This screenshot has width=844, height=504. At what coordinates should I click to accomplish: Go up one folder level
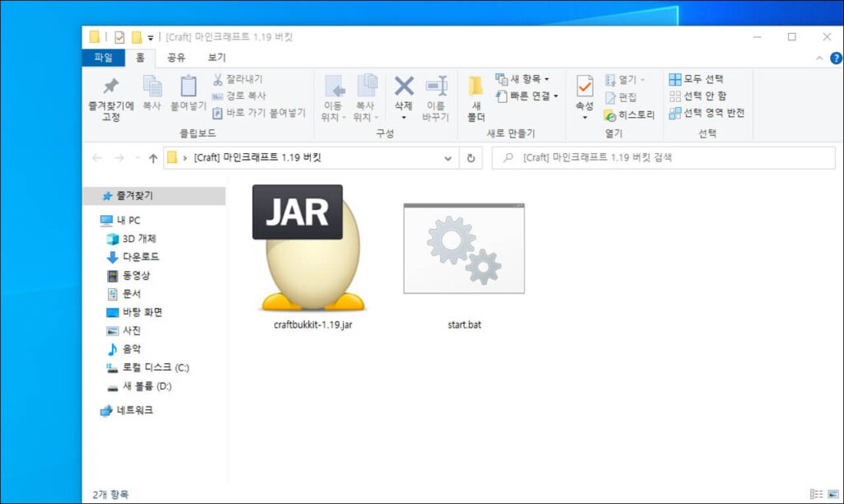(153, 158)
